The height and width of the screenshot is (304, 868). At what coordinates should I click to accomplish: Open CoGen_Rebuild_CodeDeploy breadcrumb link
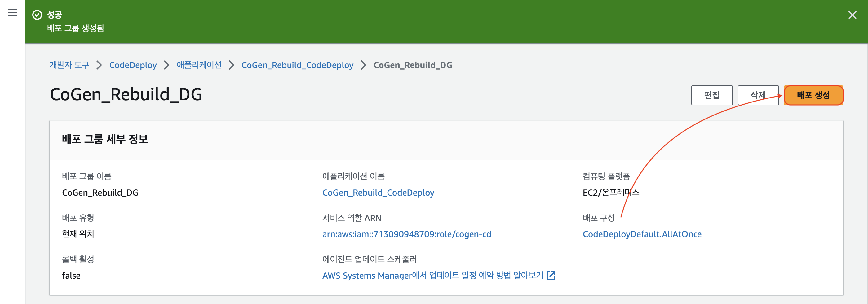[x=298, y=65]
